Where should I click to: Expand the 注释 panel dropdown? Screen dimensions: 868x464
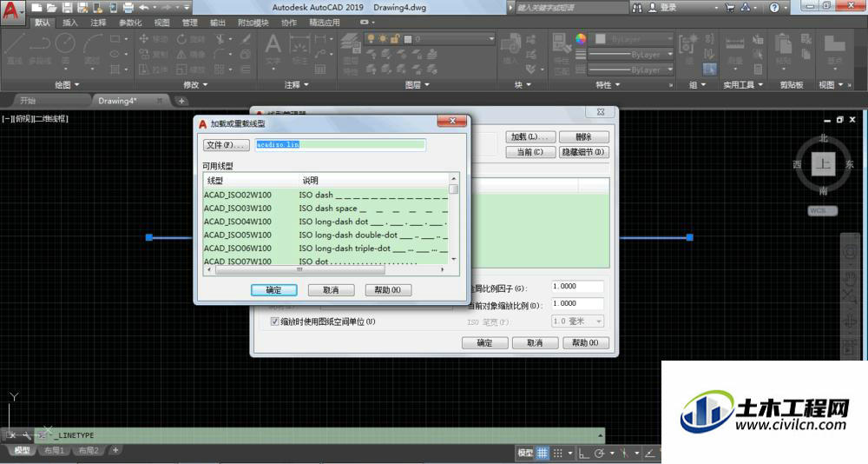(x=297, y=85)
